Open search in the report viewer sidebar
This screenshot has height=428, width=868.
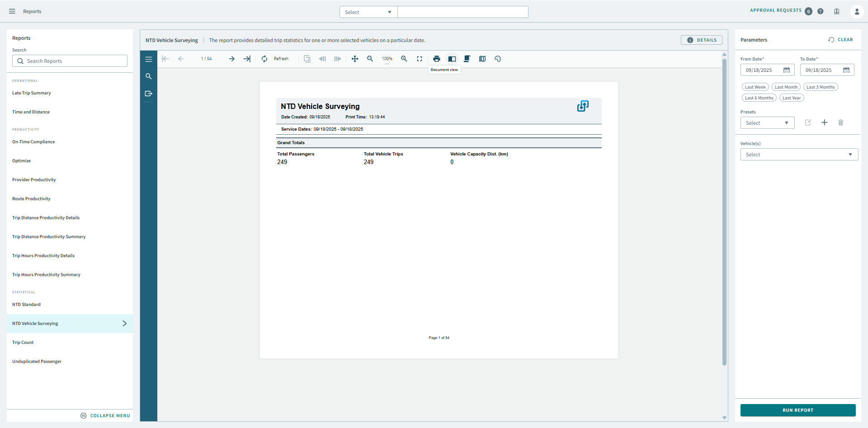[149, 76]
